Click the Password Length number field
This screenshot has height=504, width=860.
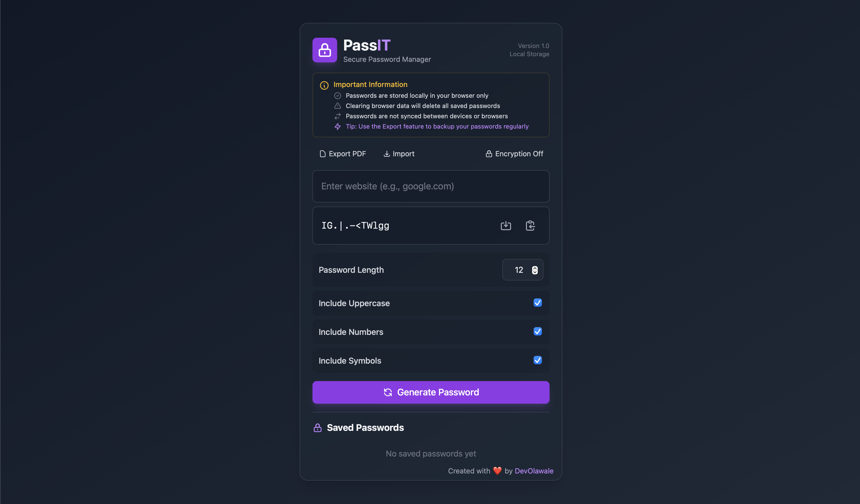coord(522,270)
